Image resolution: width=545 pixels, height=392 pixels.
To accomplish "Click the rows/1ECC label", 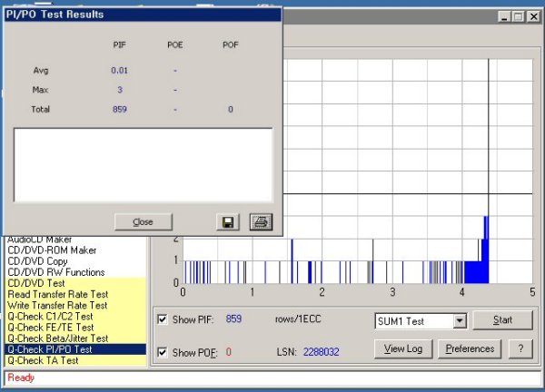I will click(x=298, y=319).
